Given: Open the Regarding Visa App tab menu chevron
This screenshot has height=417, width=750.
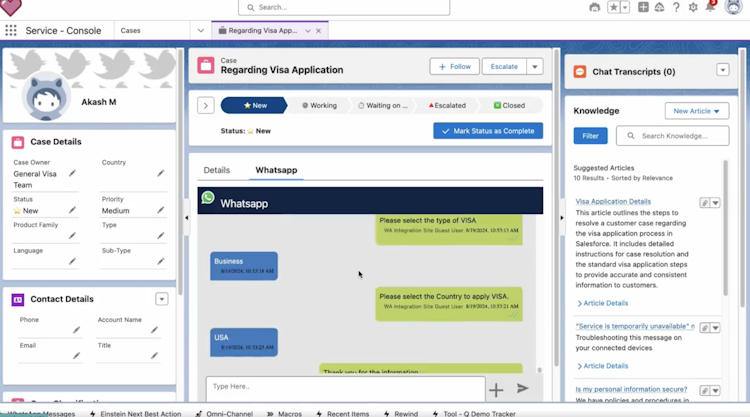Looking at the screenshot, I should tap(308, 31).
